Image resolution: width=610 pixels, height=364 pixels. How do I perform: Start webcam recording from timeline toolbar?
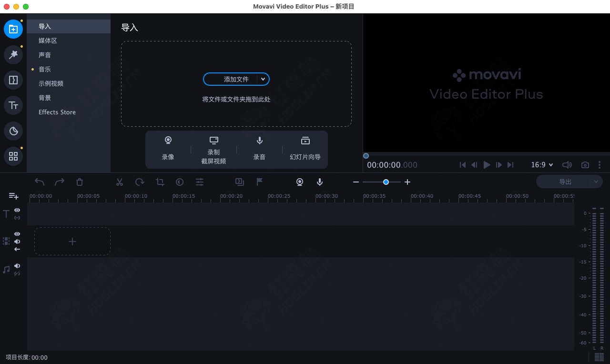click(300, 182)
